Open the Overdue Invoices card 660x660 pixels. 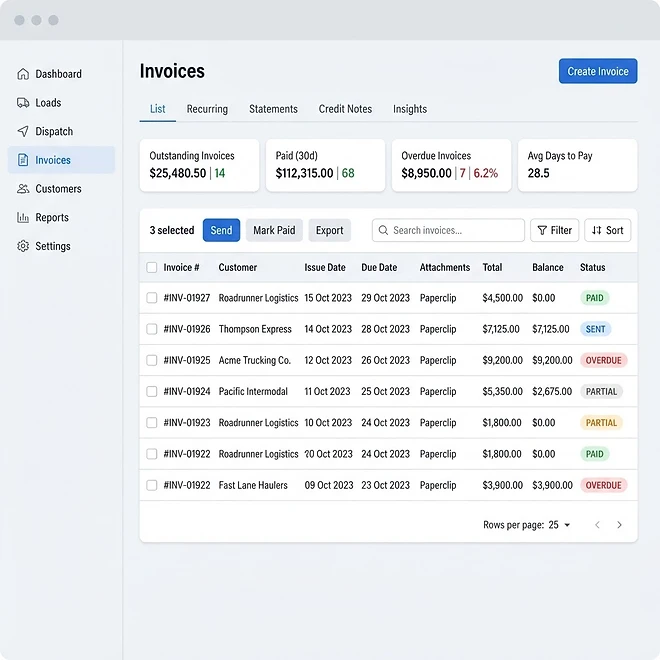451,165
